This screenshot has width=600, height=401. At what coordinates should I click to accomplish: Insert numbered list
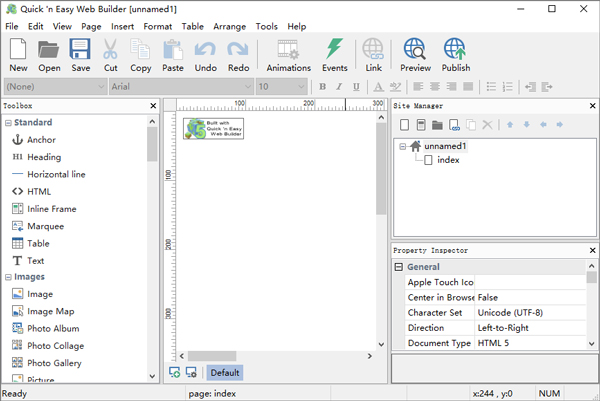507,87
